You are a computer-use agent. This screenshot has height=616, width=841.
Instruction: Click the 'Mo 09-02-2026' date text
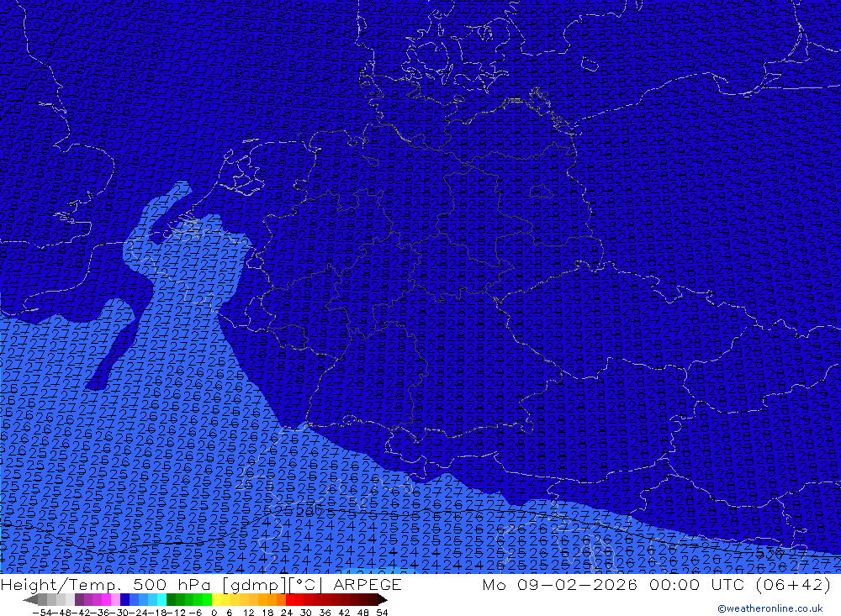pyautogui.click(x=560, y=585)
